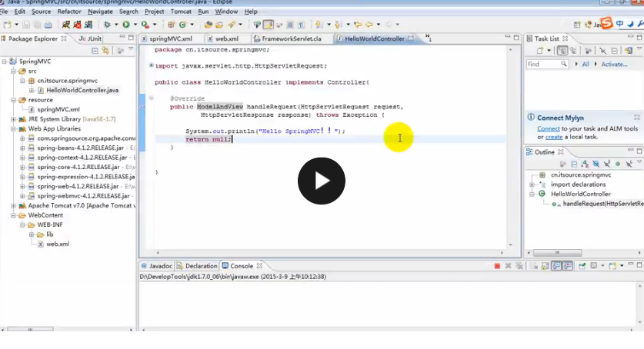Expand HelloWorldController.java tree node

coord(32,90)
